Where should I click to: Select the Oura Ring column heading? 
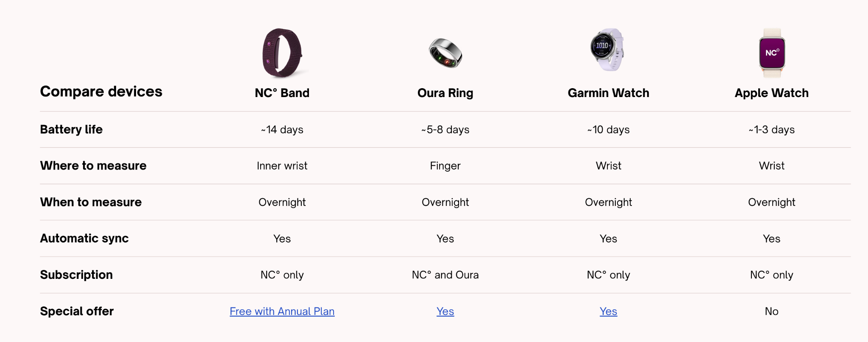[445, 93]
